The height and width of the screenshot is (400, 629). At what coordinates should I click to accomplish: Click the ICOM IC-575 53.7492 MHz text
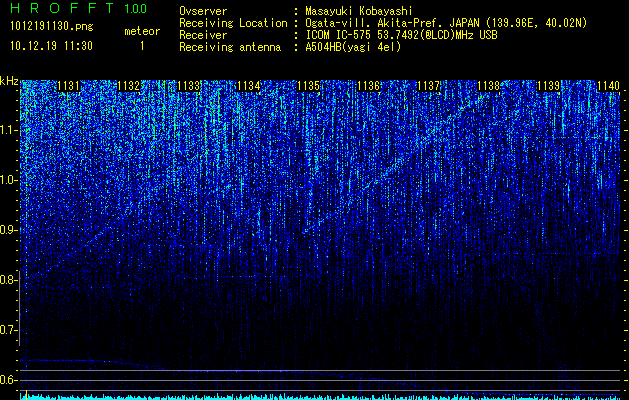click(x=401, y=35)
